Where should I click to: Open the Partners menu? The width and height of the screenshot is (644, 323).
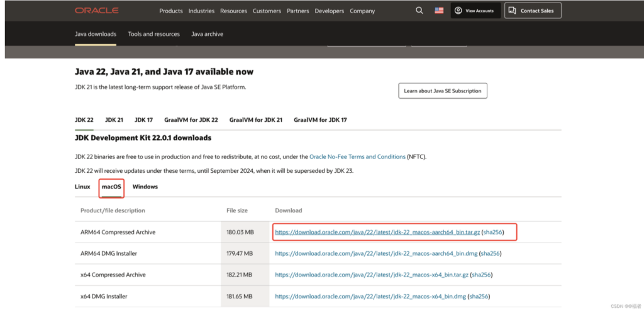point(297,11)
